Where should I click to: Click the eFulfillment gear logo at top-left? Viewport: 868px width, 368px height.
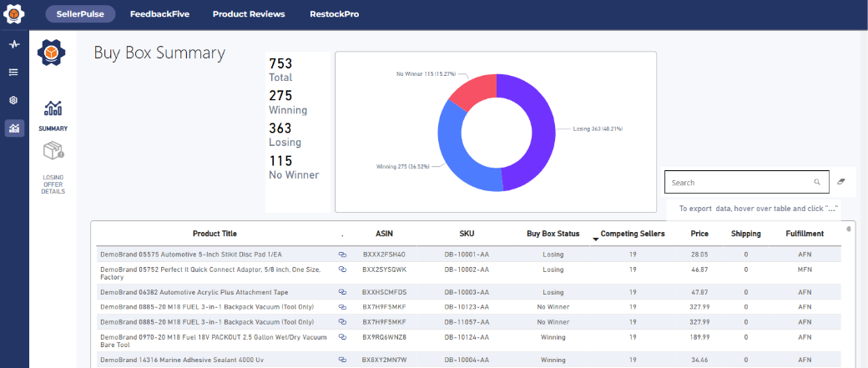pos(14,14)
